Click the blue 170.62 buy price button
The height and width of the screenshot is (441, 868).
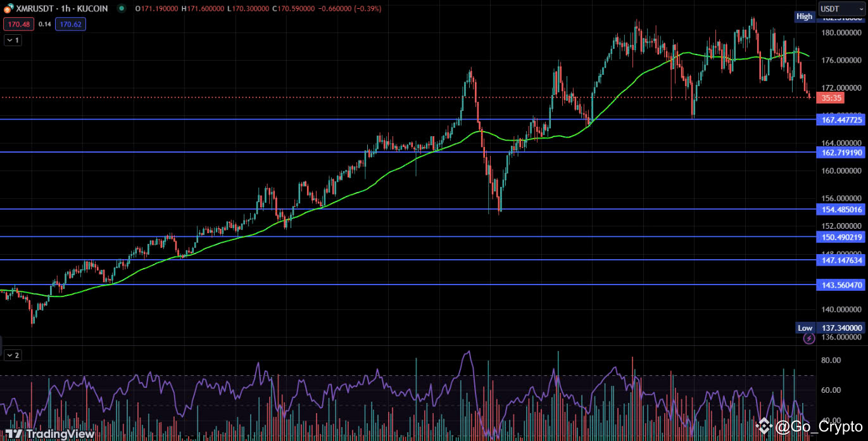tap(70, 24)
